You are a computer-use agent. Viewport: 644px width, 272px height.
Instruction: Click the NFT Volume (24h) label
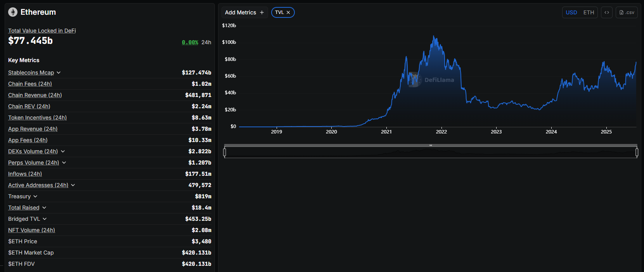click(31, 230)
